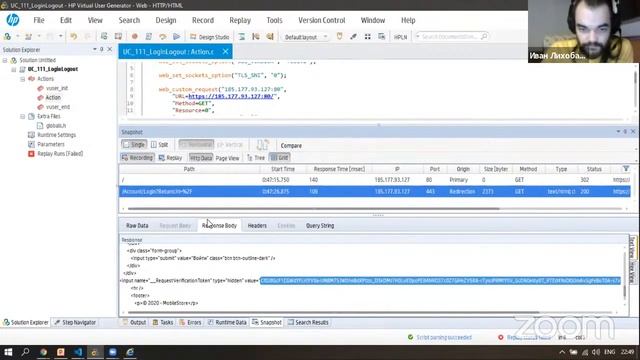Click the Undo arrow icon
Image resolution: width=640 pixels, height=360 pixels.
73,37
